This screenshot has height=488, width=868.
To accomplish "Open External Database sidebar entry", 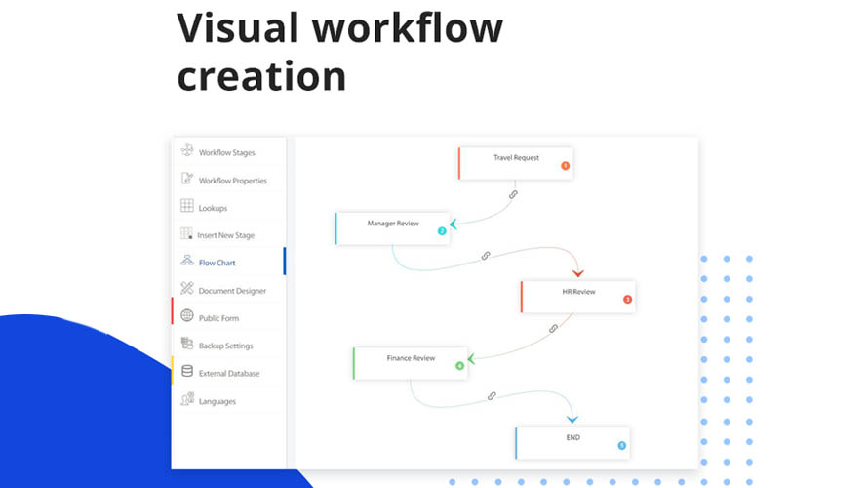I will 228,372.
